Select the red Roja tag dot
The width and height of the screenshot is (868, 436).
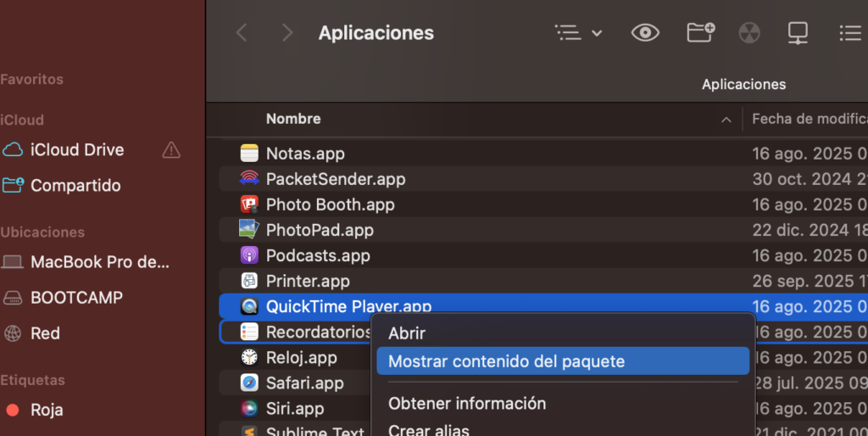[13, 411]
